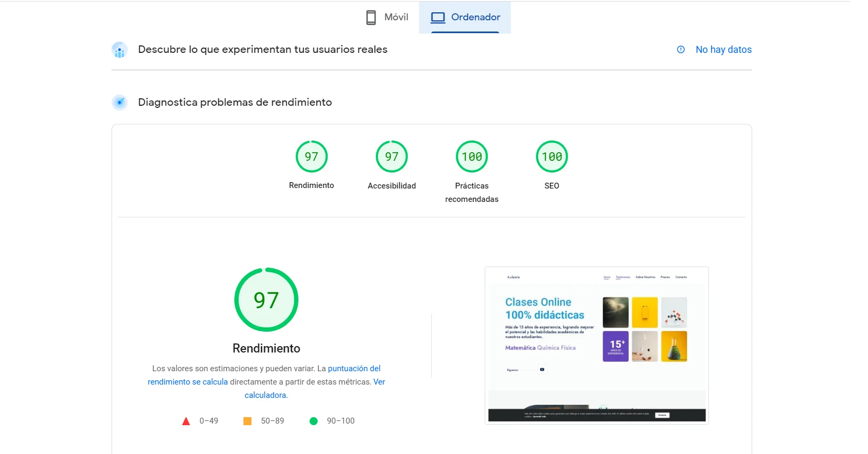This screenshot has height=454, width=868.
Task: Click the red triangle 0–49 legend icon
Action: pos(186,421)
